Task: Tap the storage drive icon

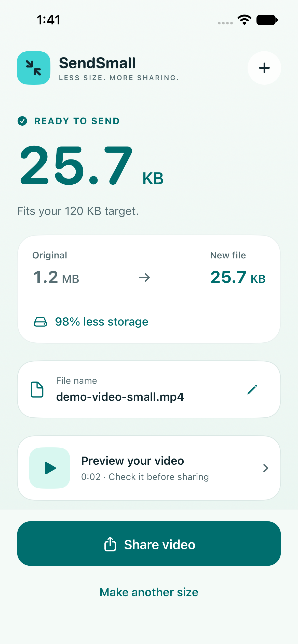Action: pos(40,321)
